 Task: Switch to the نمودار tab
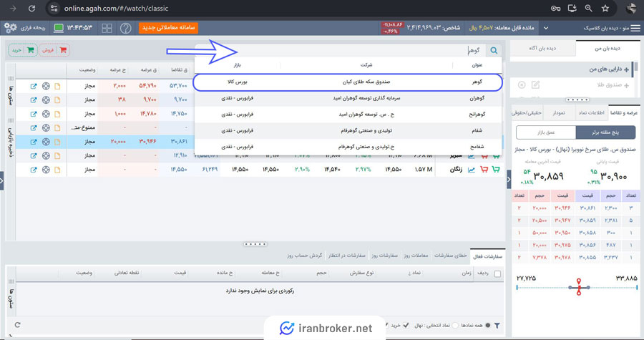point(558,112)
